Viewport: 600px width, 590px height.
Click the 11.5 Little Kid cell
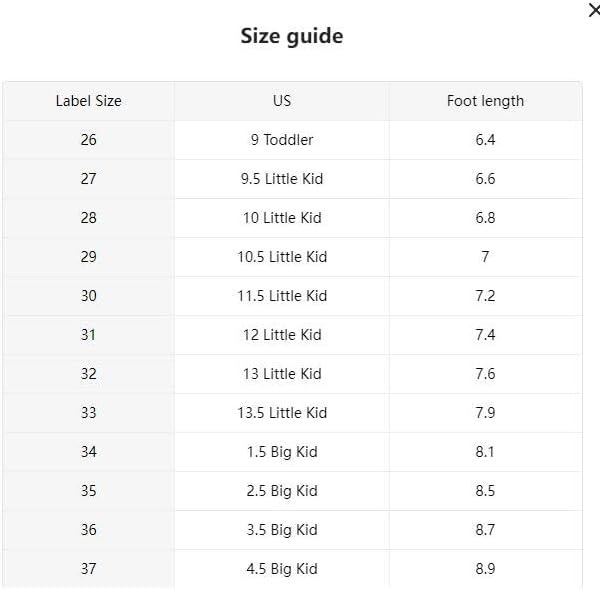(282, 296)
